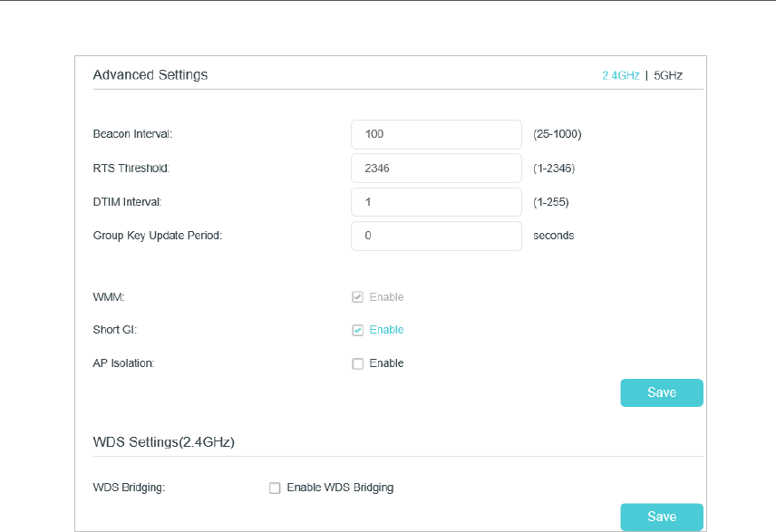The height and width of the screenshot is (532, 776).
Task: Switch to the 2.4GHz band tab
Action: (x=621, y=75)
